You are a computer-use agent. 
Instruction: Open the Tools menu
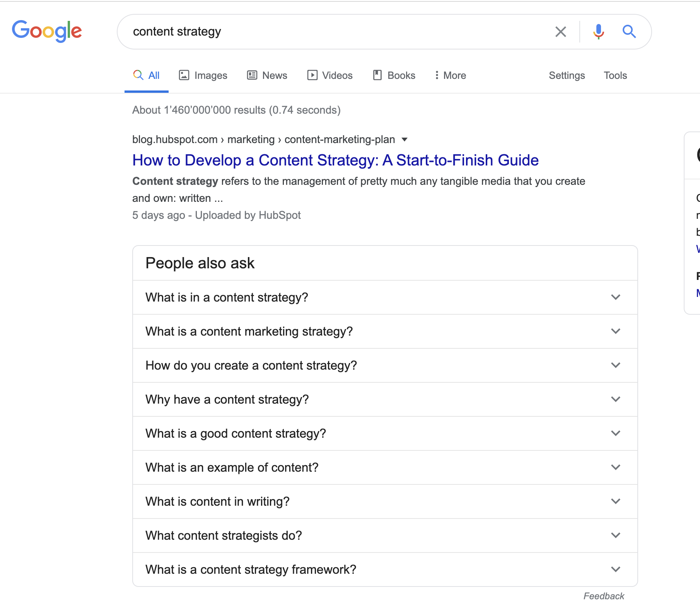[x=615, y=75]
